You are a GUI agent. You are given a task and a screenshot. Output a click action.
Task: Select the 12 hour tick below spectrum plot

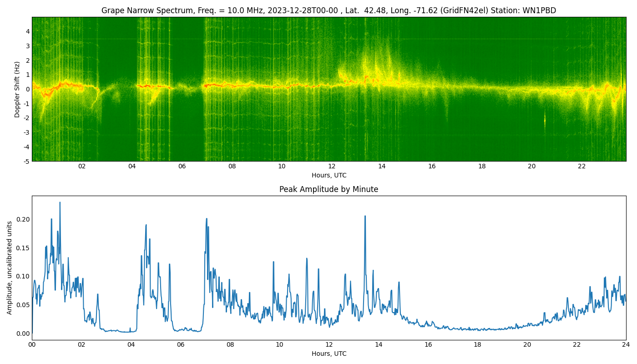tap(332, 167)
